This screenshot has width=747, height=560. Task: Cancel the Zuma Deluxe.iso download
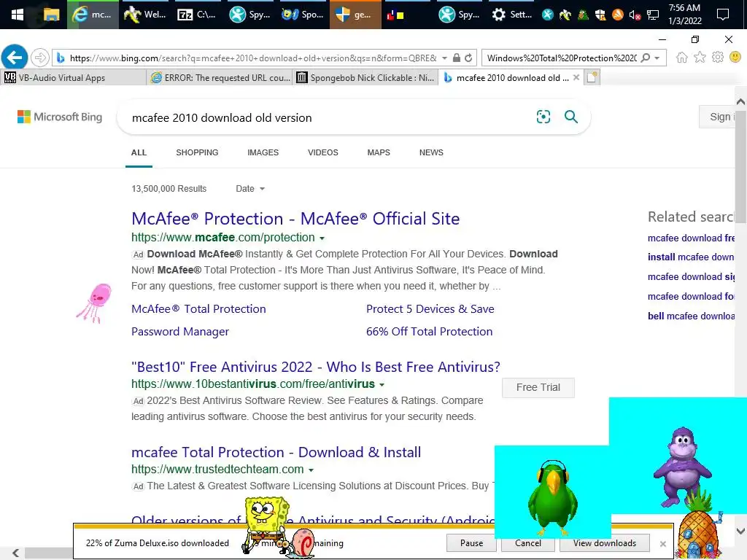[528, 542]
